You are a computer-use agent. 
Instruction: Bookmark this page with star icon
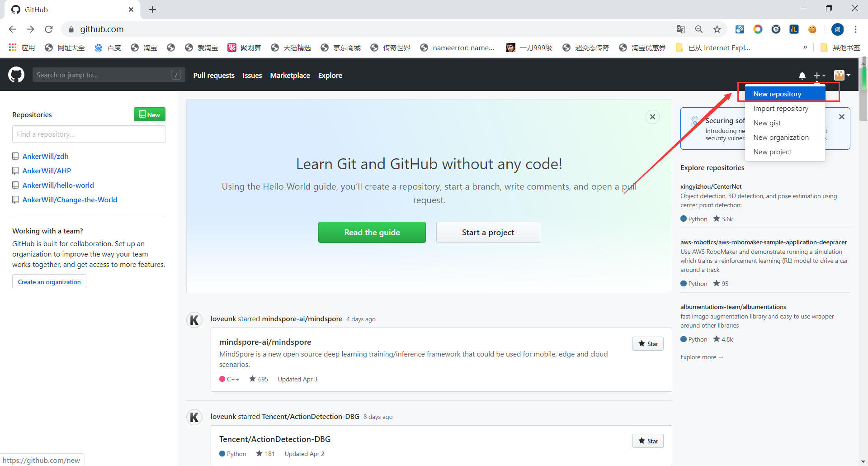717,29
